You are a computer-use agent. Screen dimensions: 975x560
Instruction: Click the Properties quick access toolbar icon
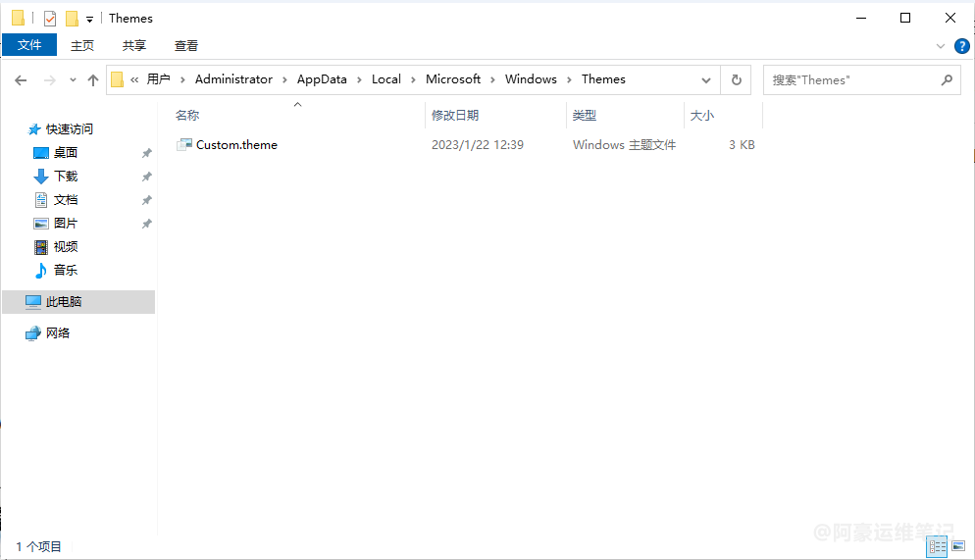click(x=50, y=19)
